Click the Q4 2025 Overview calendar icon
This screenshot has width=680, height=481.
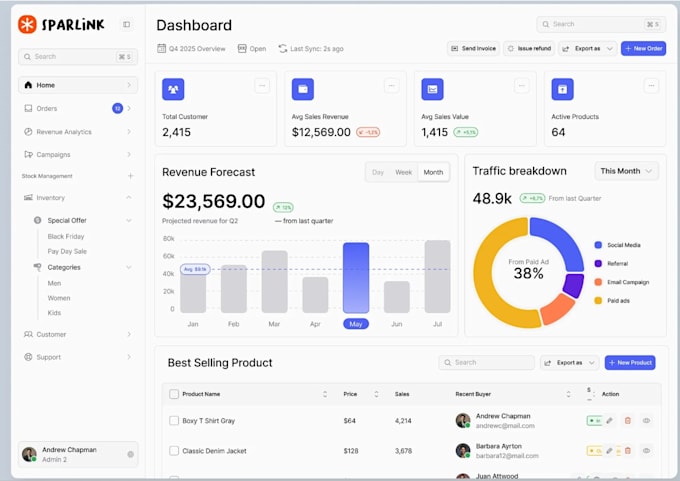pos(161,48)
